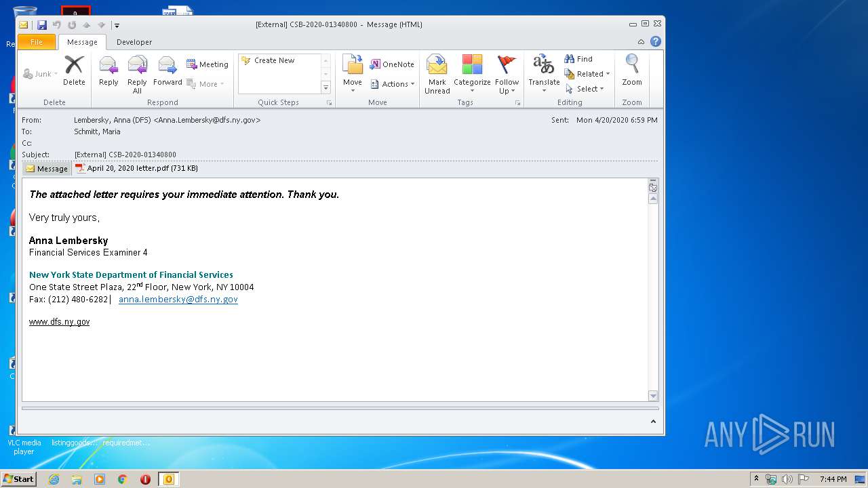The width and height of the screenshot is (868, 488).
Task: Delete this email message
Action: [74, 71]
